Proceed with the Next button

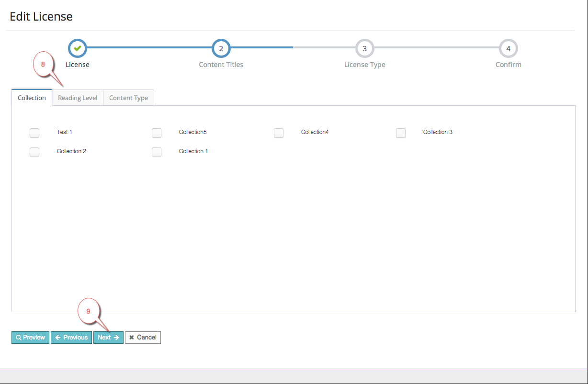click(108, 338)
